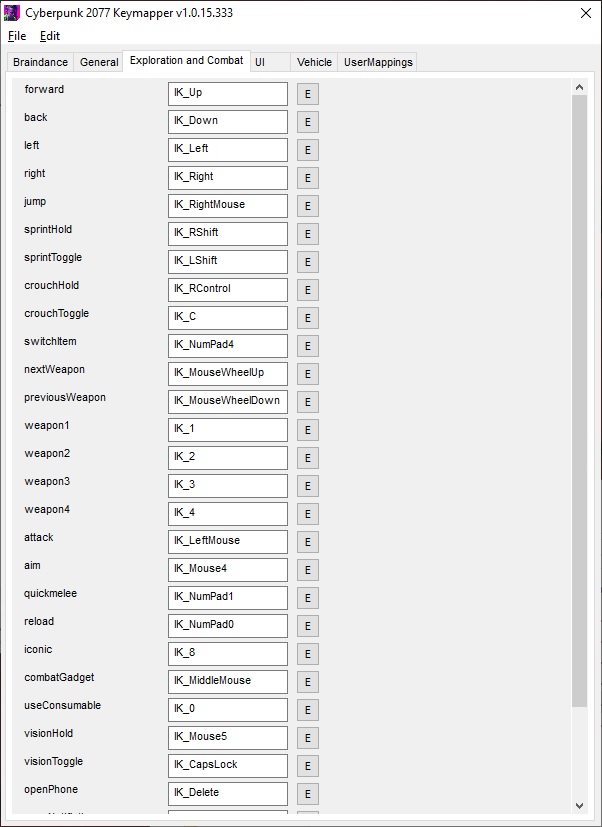Switch to the Braindance tab

click(x=41, y=62)
